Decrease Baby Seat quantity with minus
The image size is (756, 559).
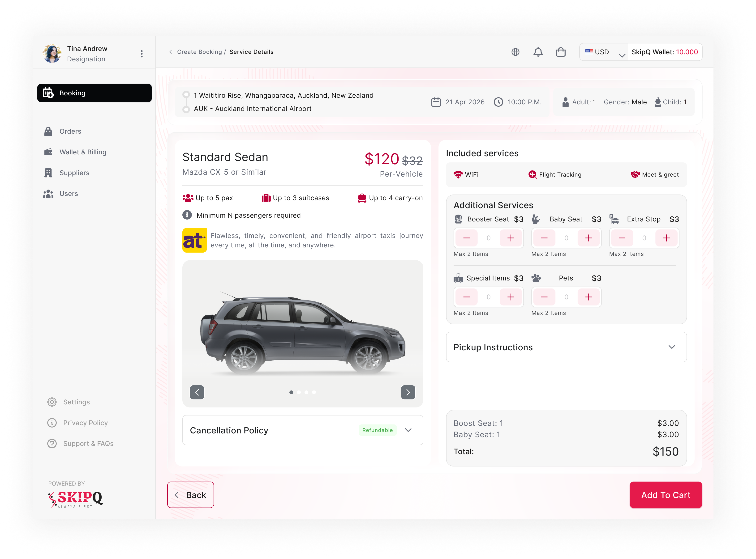click(x=544, y=238)
